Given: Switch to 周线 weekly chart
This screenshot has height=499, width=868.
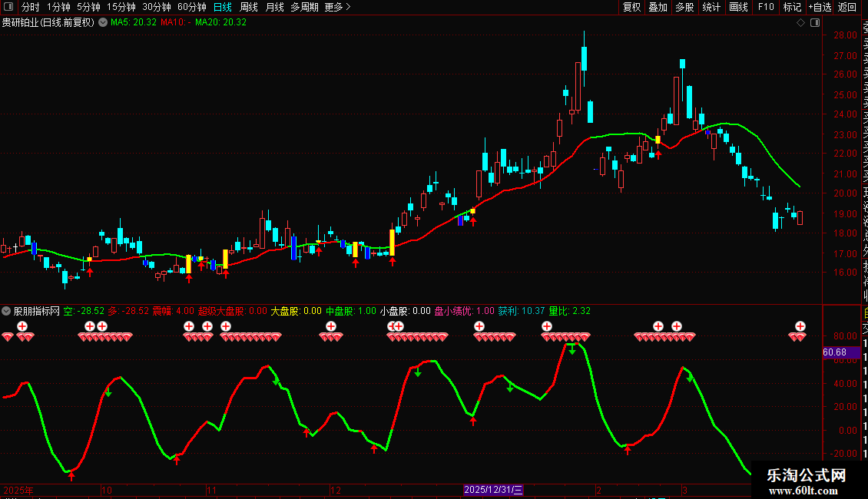Looking at the screenshot, I should (x=249, y=7).
